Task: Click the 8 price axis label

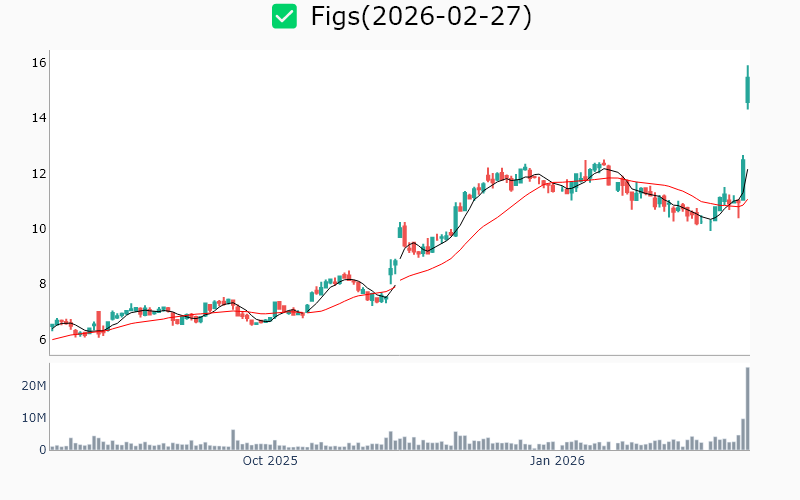Action: (x=39, y=284)
